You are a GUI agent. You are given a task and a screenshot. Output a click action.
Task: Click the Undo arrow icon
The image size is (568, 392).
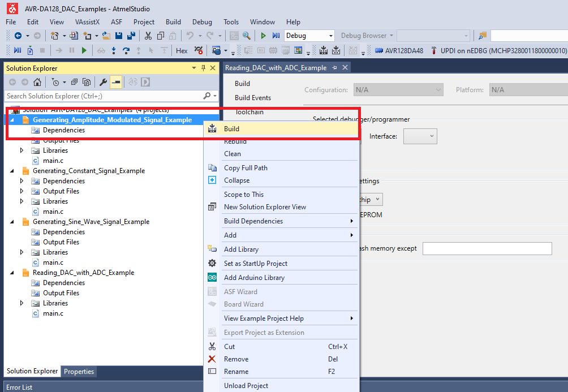190,36
